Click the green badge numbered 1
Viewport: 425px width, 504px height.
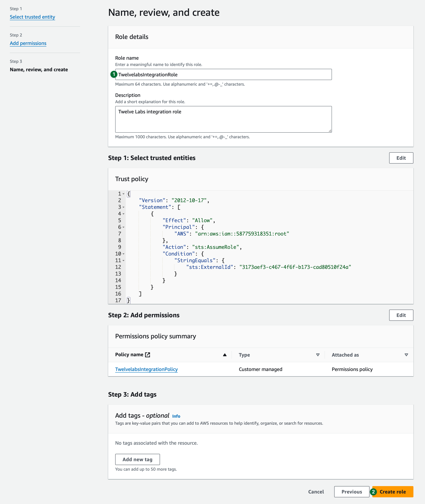(114, 74)
